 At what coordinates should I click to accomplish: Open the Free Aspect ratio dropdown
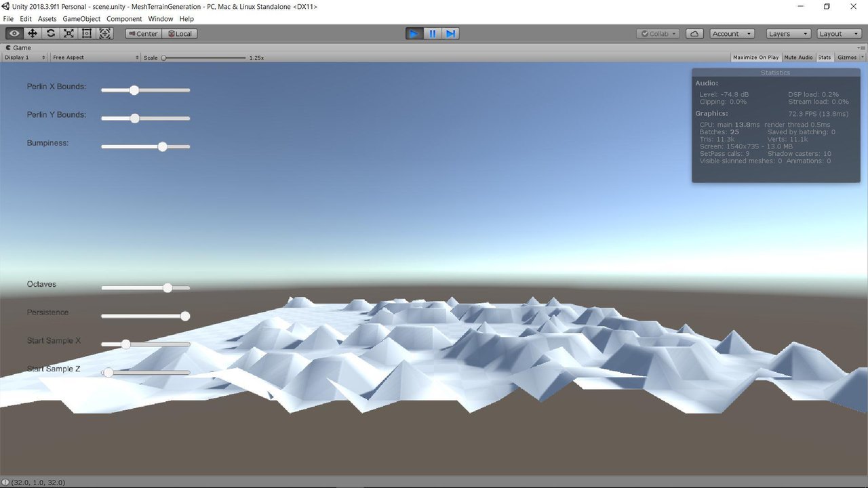95,57
